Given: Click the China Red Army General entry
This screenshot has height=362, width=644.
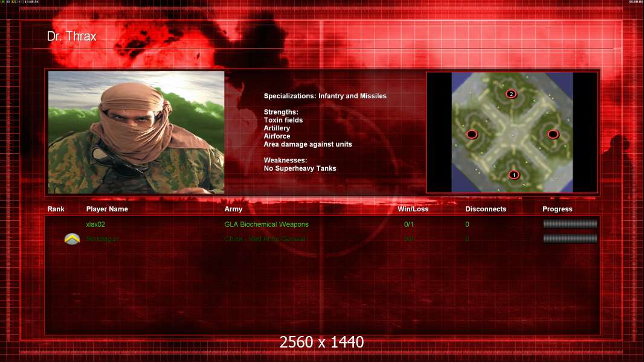Looking at the screenshot, I should pos(265,238).
